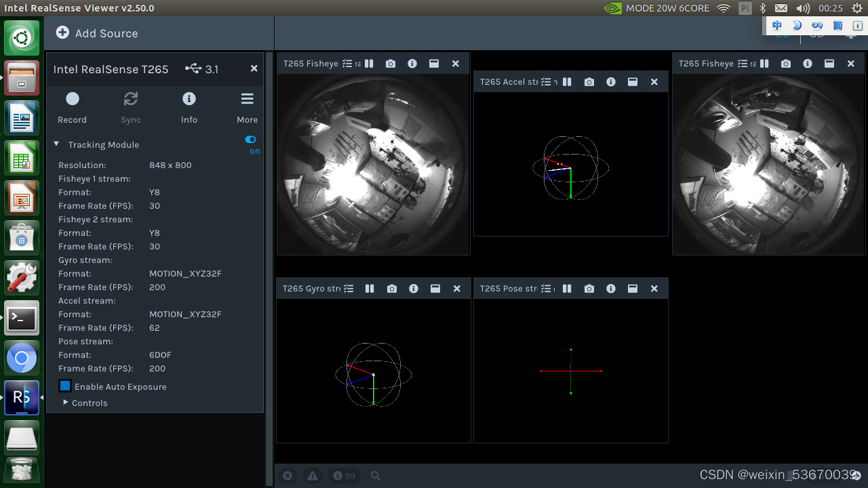Take a snapshot of first Fisheye stream
Image resolution: width=868 pixels, height=488 pixels.
391,63
